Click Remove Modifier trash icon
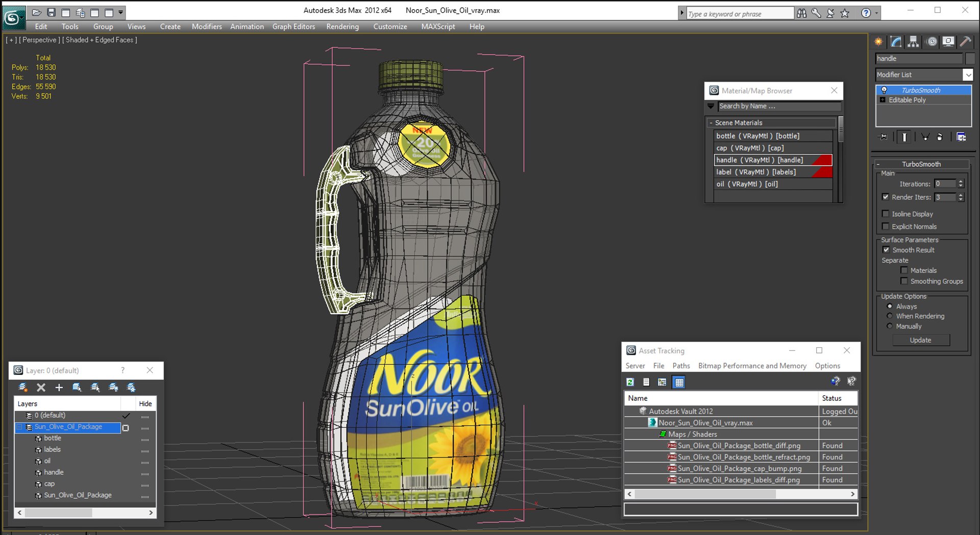The image size is (980, 535). click(x=940, y=137)
